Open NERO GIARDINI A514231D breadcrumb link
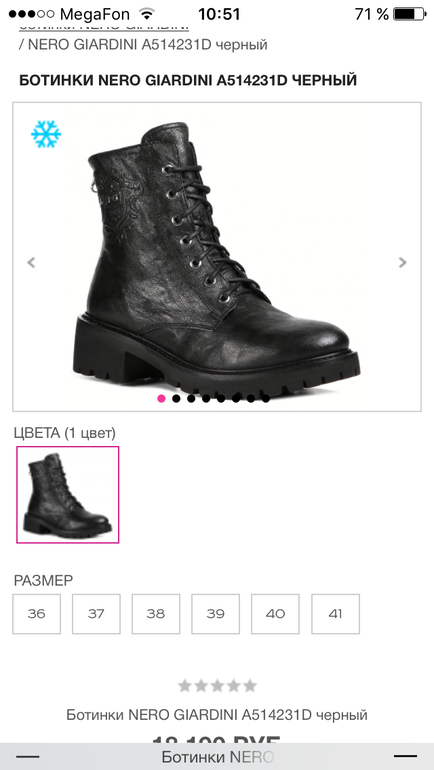 [x=148, y=45]
